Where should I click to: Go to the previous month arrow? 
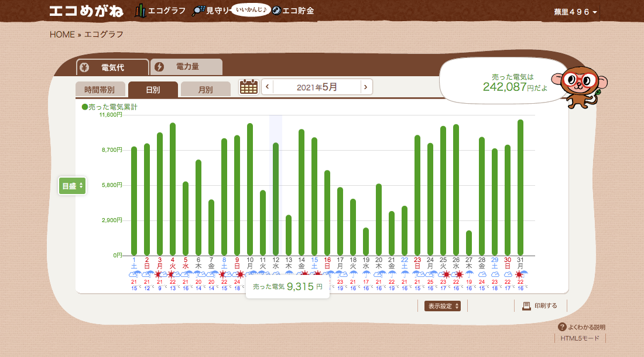click(268, 87)
